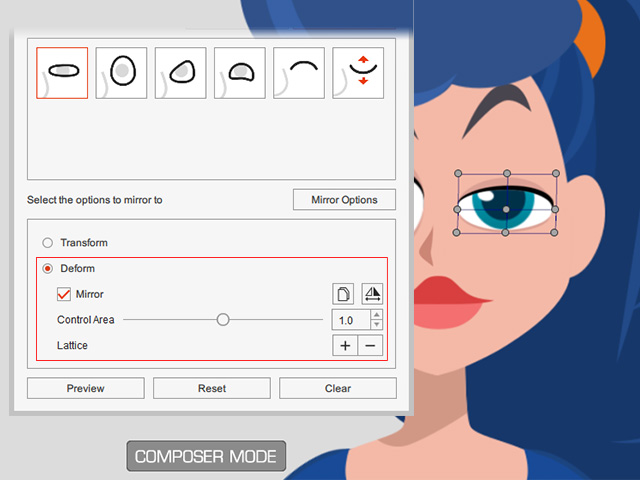Click the eye lattice top-left corner point
The image size is (640, 480).
point(458,173)
